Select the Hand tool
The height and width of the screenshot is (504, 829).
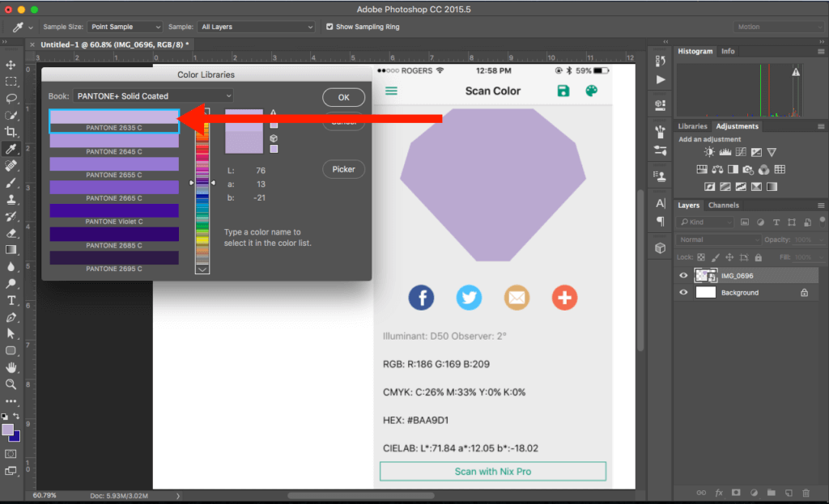click(x=11, y=368)
